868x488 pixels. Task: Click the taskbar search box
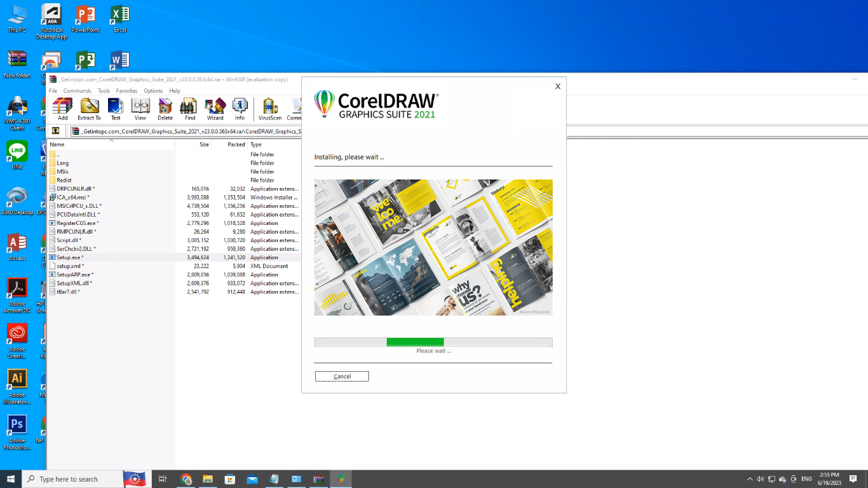(87, 478)
